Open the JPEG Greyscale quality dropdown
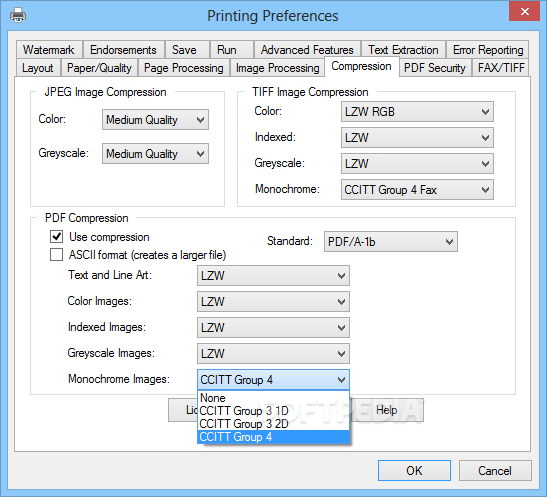The image size is (547, 497). click(x=155, y=153)
